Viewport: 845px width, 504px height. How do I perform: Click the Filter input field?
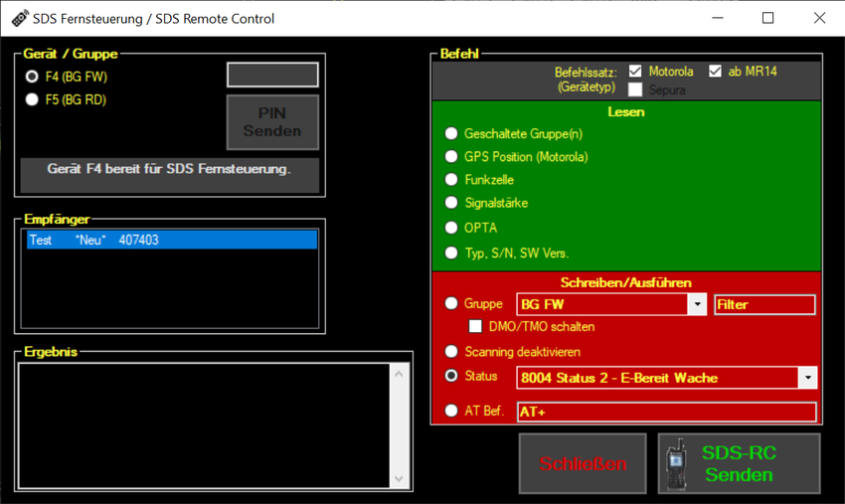(763, 305)
